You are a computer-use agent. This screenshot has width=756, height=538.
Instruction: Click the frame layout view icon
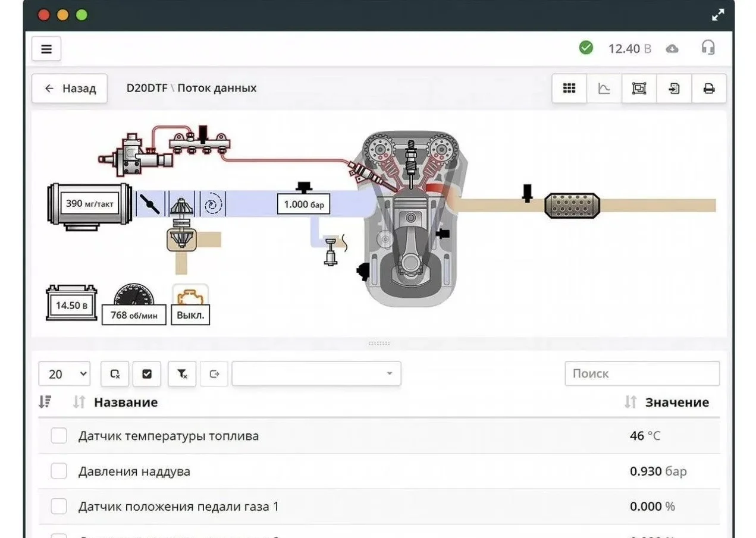639,89
